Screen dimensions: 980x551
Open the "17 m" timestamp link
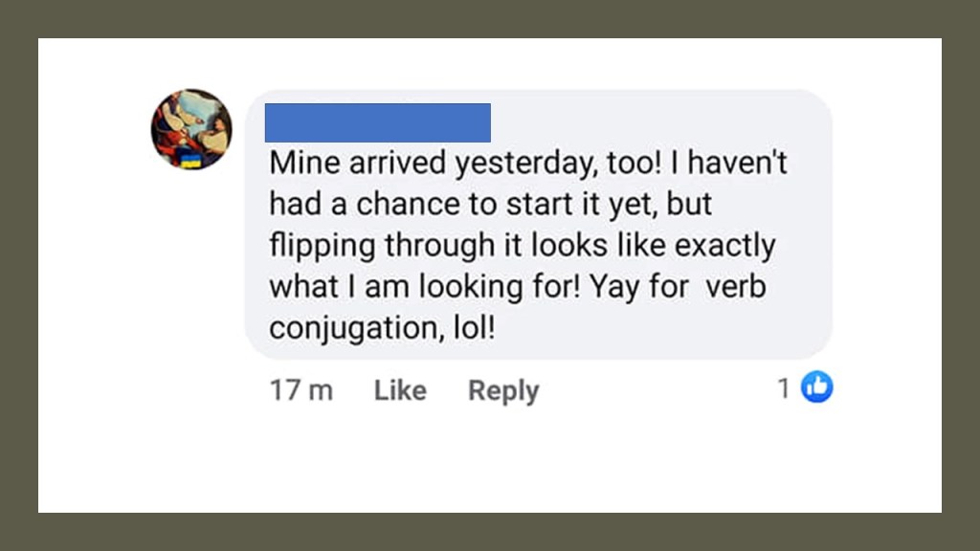click(301, 390)
